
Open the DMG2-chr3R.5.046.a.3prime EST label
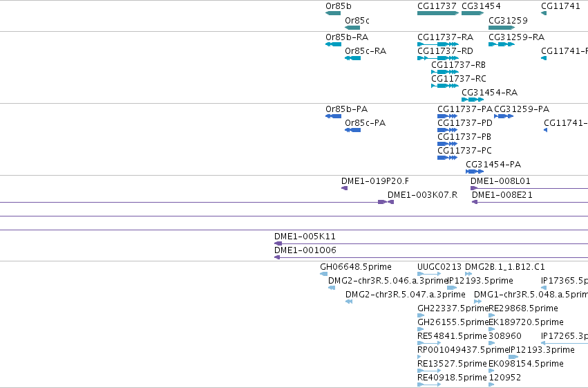coord(388,281)
